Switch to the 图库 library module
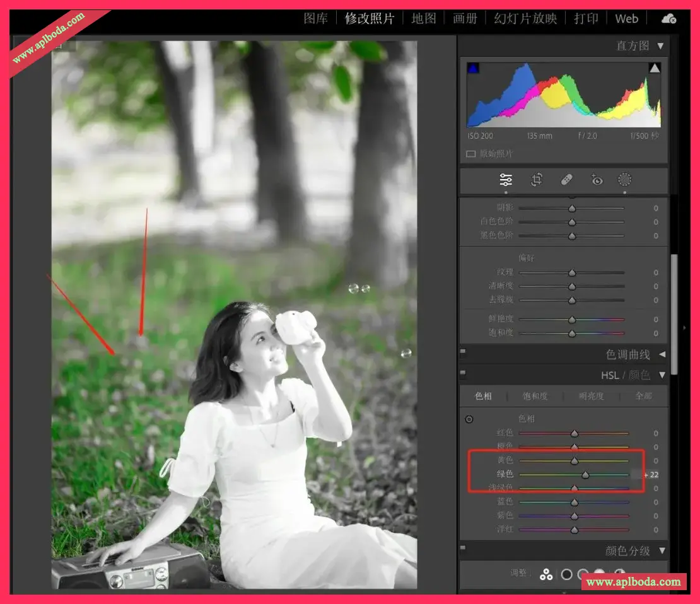This screenshot has width=700, height=604. [x=315, y=18]
